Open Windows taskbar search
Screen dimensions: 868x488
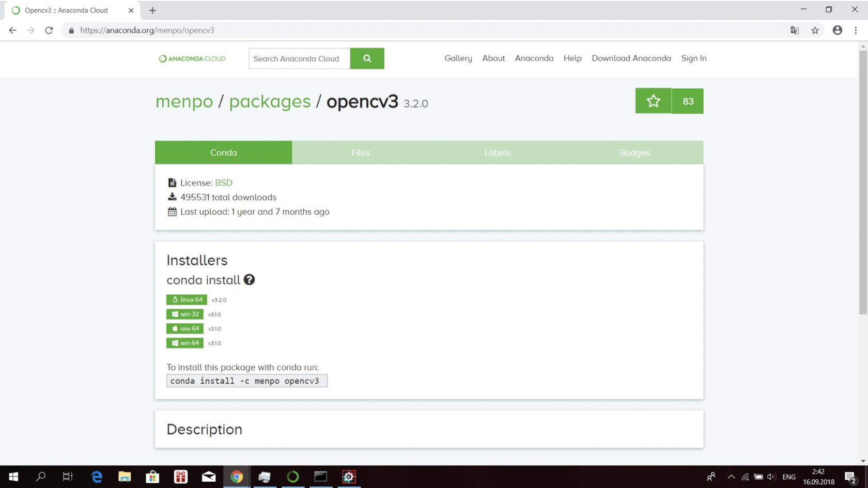click(x=40, y=477)
